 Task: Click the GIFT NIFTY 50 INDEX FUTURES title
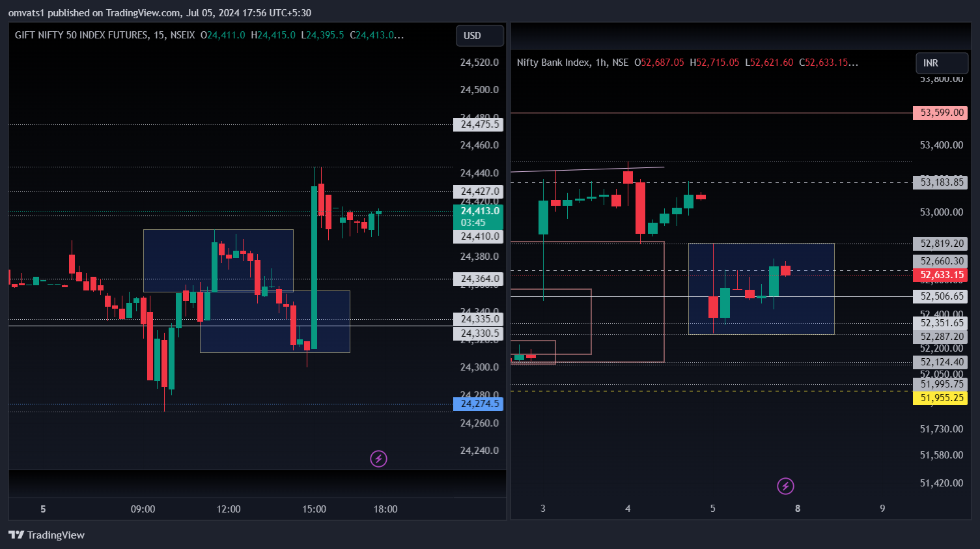tap(81, 35)
